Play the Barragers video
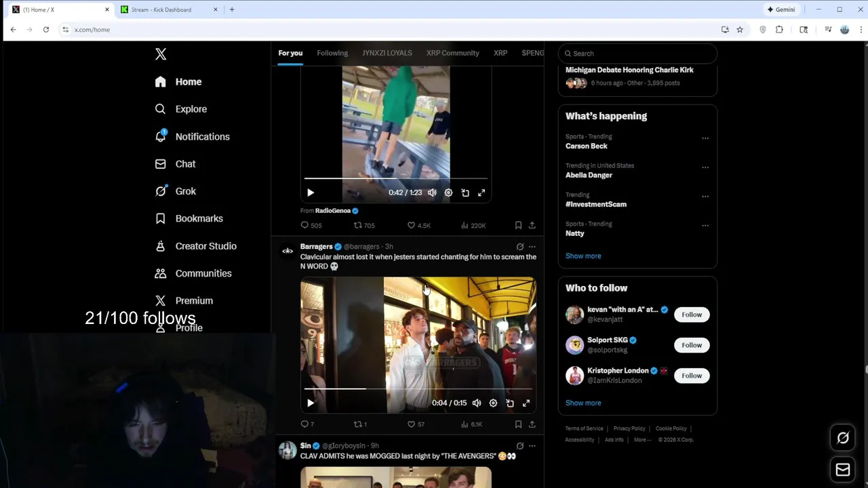 coord(311,403)
